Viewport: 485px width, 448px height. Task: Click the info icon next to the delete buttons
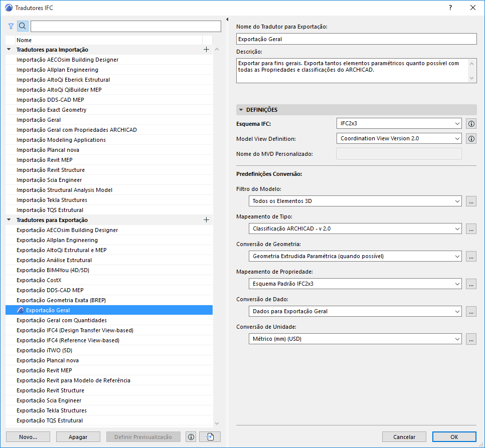[191, 436]
